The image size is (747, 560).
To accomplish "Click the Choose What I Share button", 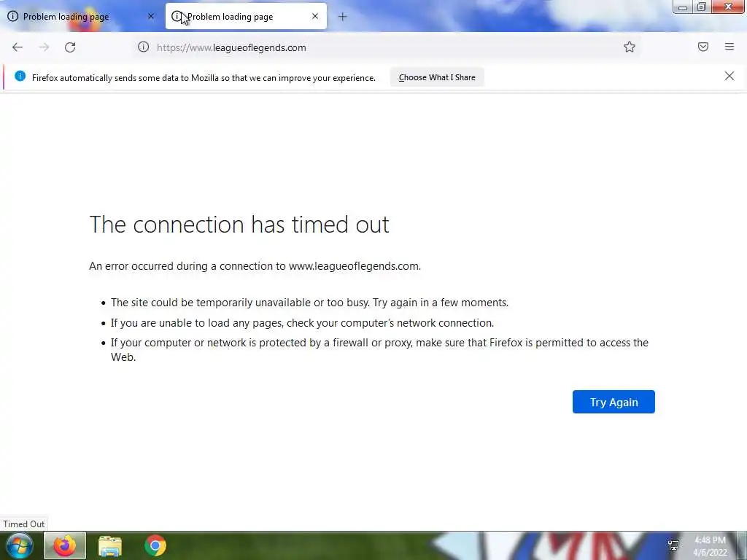I will [x=437, y=77].
